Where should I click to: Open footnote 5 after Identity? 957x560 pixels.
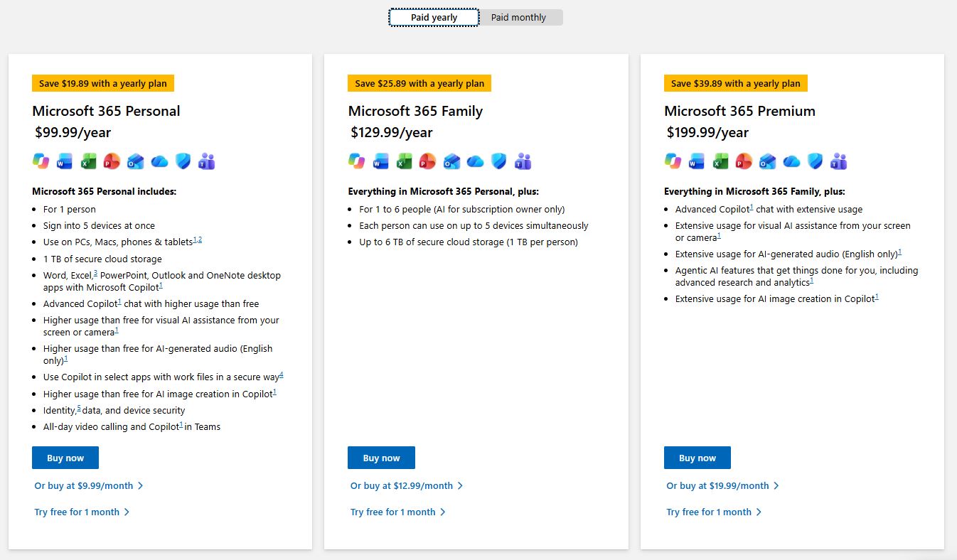(79, 408)
